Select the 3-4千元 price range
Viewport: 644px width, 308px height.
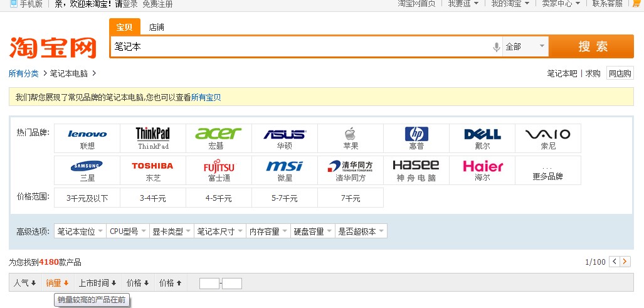tap(152, 198)
